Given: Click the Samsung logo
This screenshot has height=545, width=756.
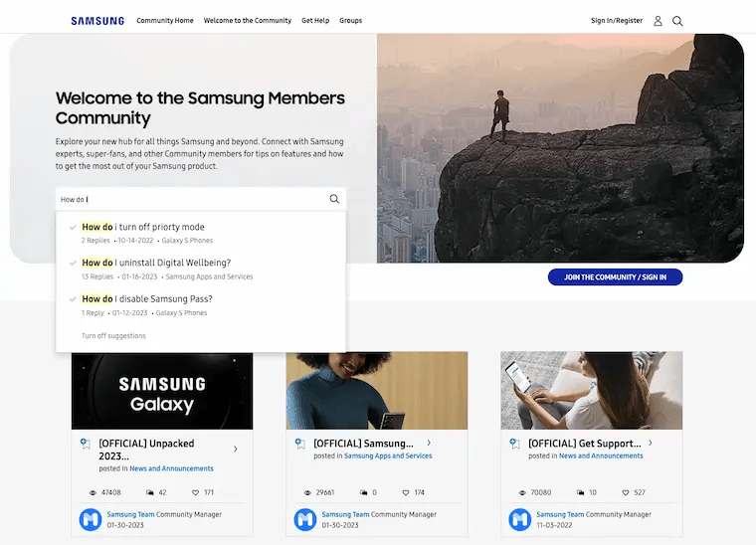Looking at the screenshot, I should click(97, 21).
